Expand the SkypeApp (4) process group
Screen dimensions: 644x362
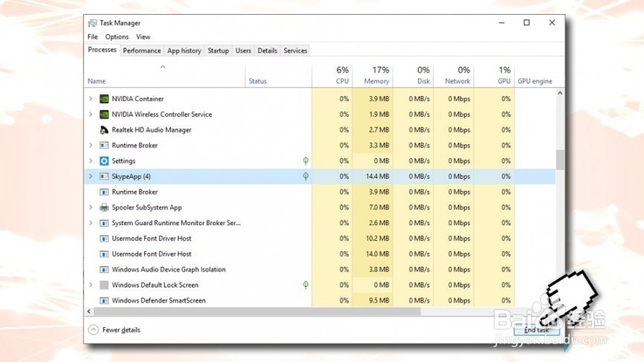(x=91, y=176)
